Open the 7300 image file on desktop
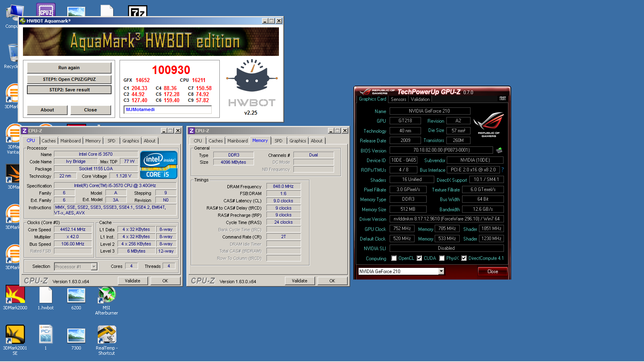Viewport: 644px width, 362px height. [76, 338]
